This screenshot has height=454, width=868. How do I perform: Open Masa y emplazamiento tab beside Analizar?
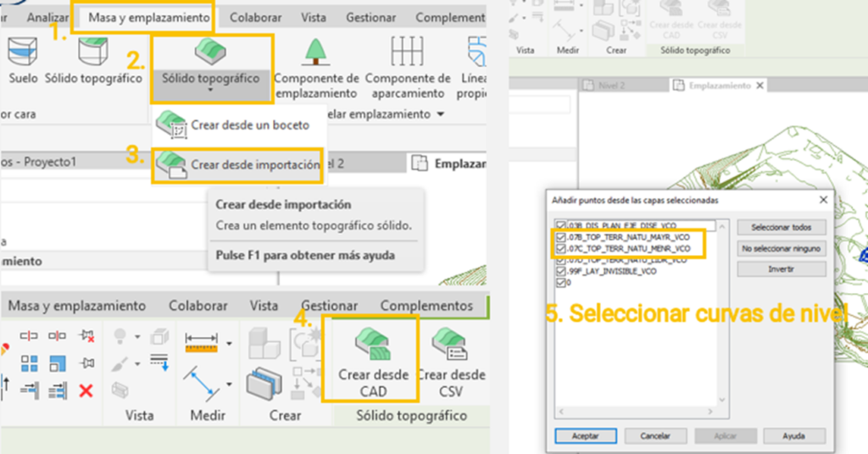click(149, 18)
